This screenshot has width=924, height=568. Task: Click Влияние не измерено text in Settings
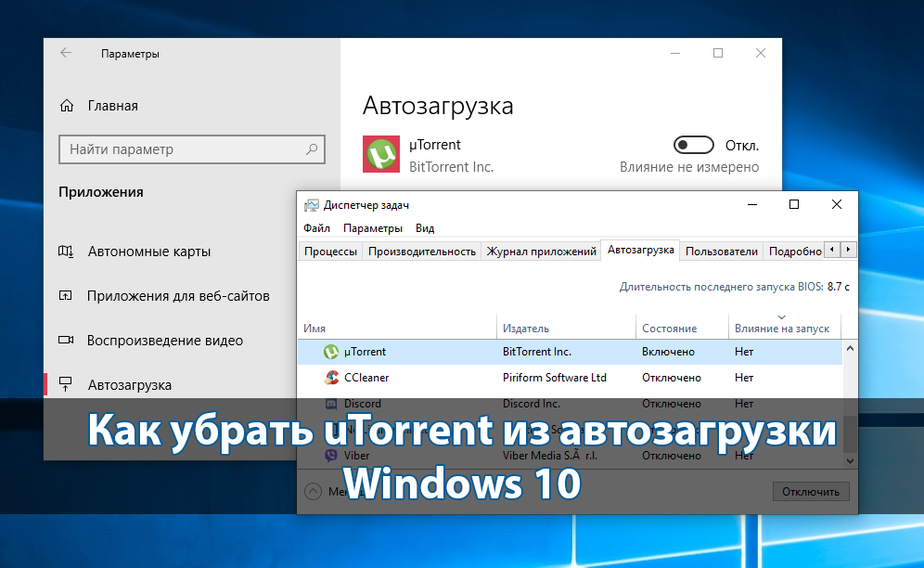tap(689, 167)
